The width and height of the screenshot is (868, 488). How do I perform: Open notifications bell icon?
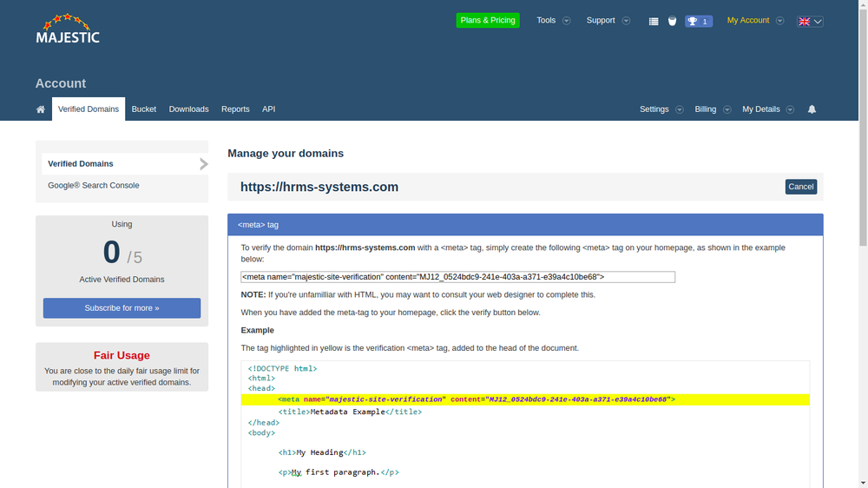click(x=812, y=109)
